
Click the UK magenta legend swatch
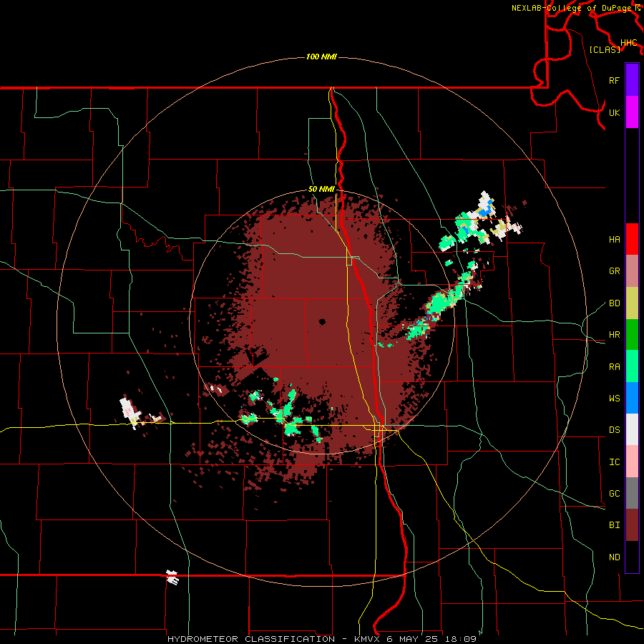click(x=632, y=112)
